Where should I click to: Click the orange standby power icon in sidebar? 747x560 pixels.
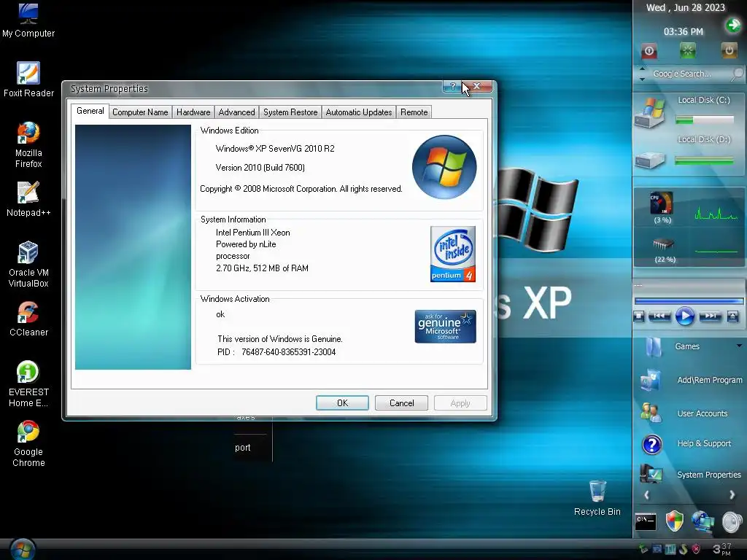(729, 50)
